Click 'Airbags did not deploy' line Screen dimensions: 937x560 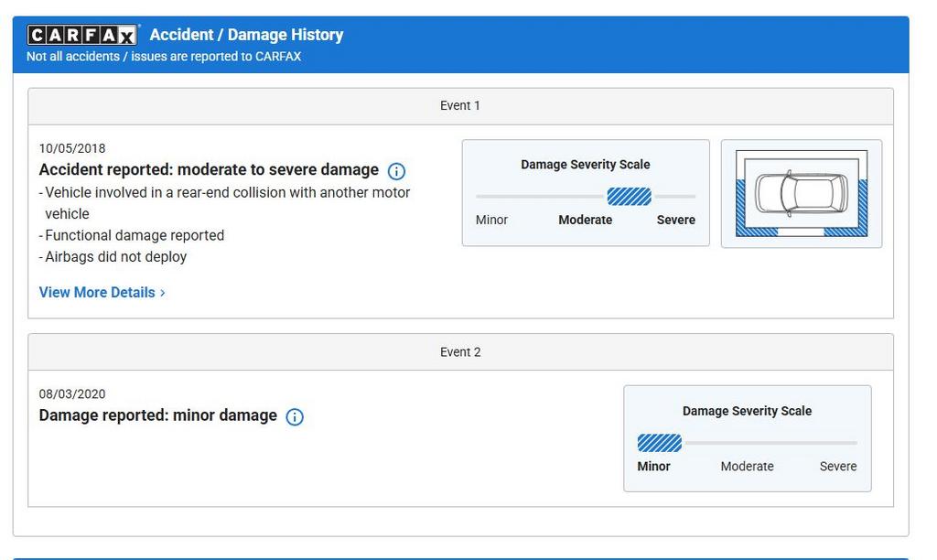click(113, 257)
